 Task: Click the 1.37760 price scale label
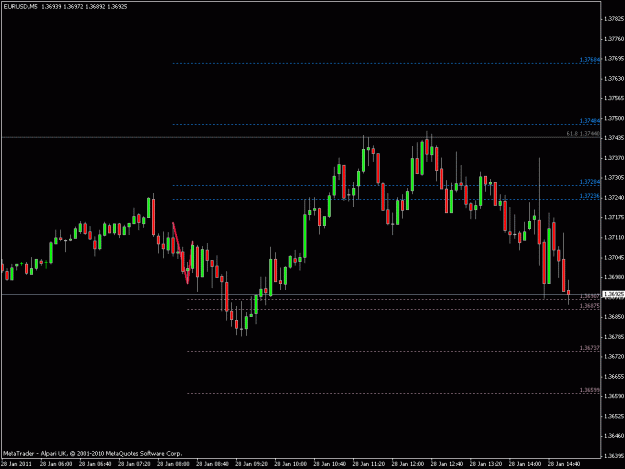(614, 39)
